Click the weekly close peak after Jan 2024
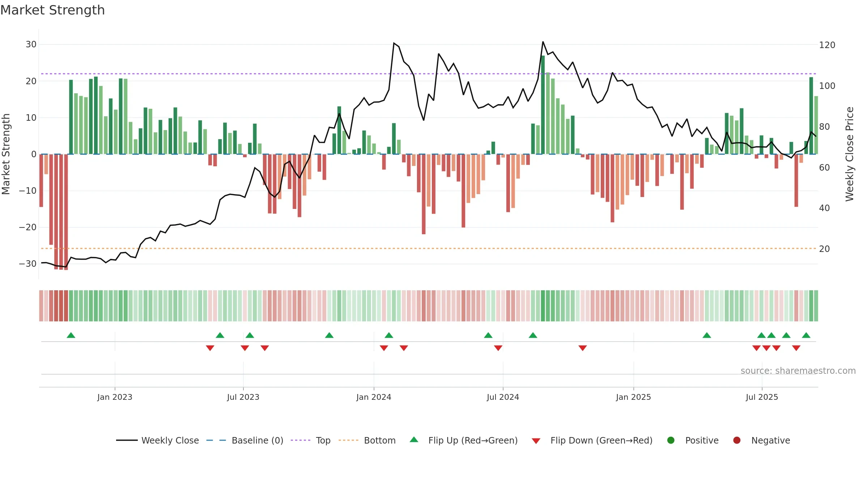Viewport: 868px width, 488px height. (394, 43)
